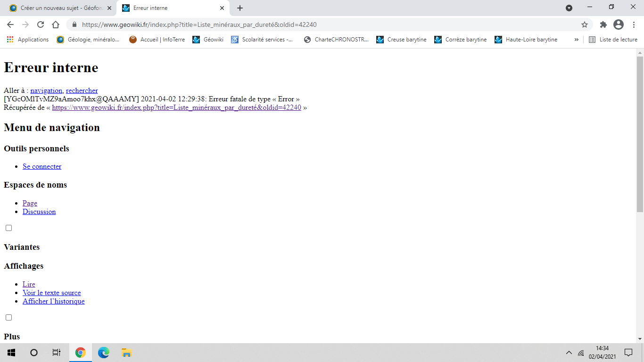Go to the browser home page icon

point(56,25)
